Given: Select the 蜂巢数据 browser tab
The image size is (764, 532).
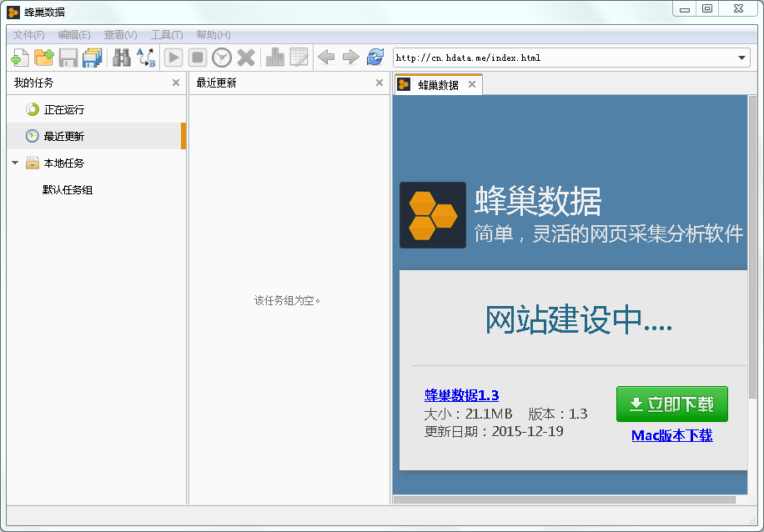Looking at the screenshot, I should tap(438, 85).
